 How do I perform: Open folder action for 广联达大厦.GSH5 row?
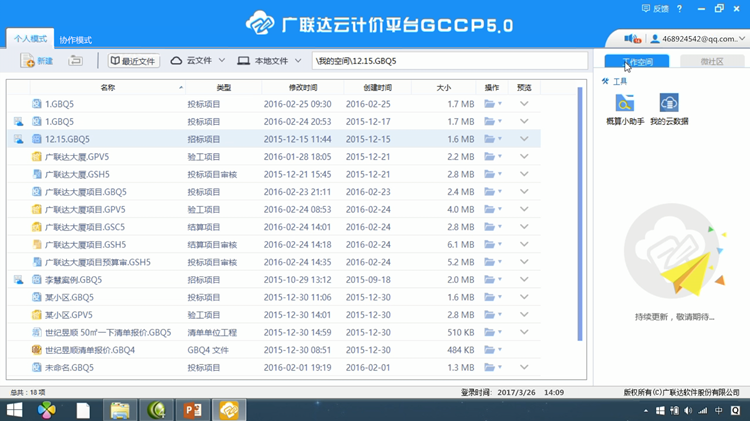click(x=492, y=174)
